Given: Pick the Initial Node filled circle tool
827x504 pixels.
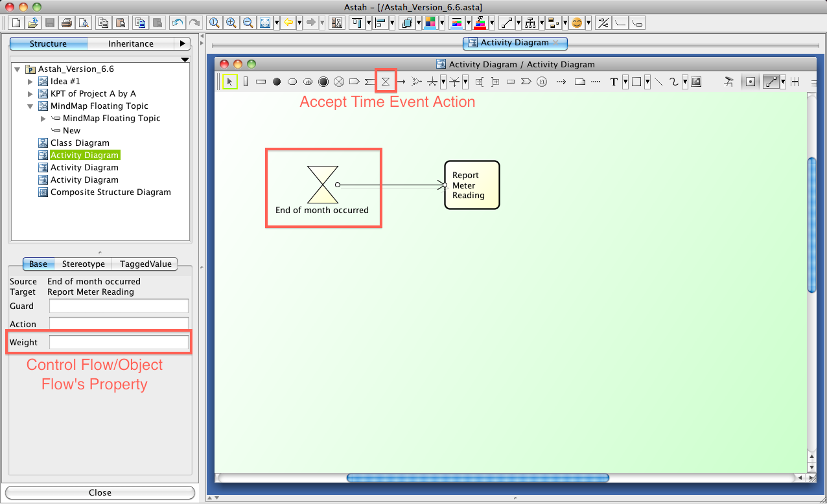Looking at the screenshot, I should pos(277,82).
